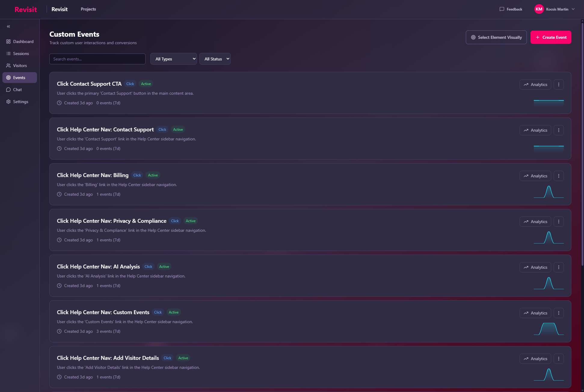Open the All Types filter dropdown
This screenshot has width=584, height=392.
(x=174, y=59)
